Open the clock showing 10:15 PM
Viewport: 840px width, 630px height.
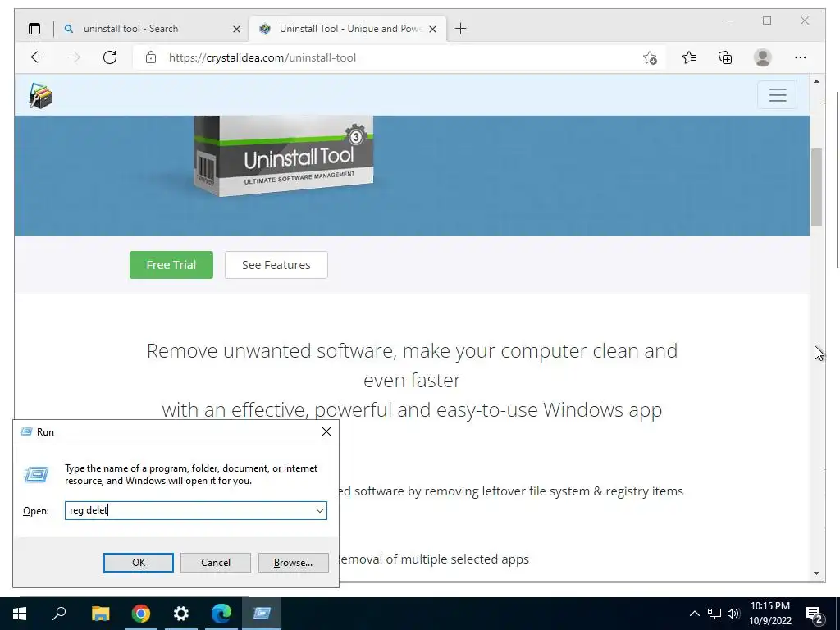tap(769, 614)
